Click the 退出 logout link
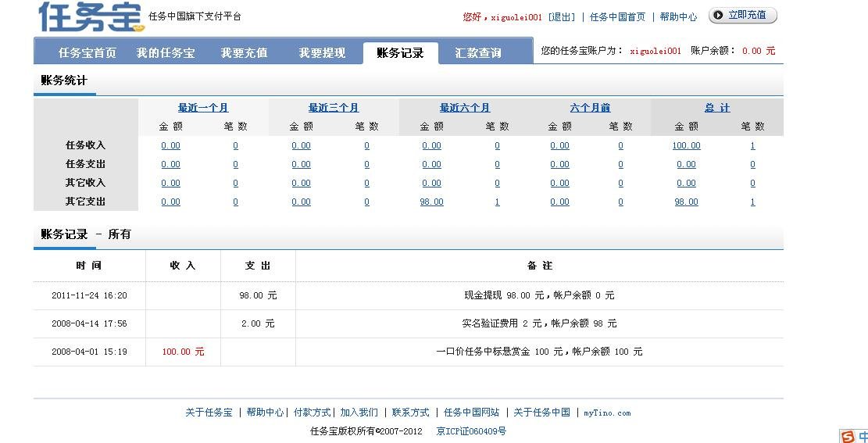868x443 pixels. pos(561,17)
